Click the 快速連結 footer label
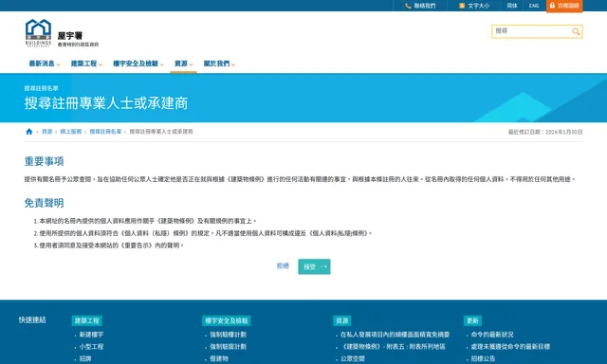Viewport: 607px width, 364px height. pyautogui.click(x=32, y=319)
